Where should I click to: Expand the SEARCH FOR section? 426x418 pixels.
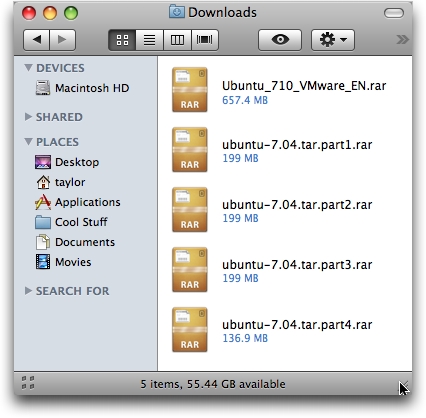pyautogui.click(x=28, y=291)
